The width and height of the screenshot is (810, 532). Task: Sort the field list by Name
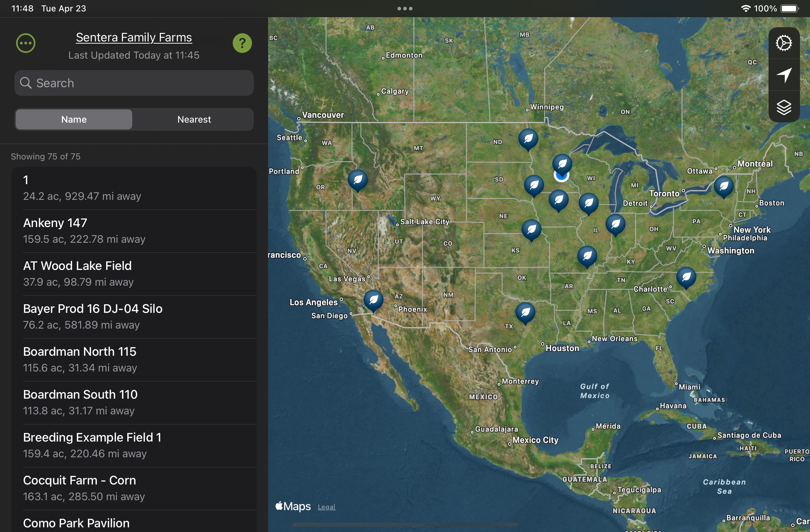coord(74,119)
